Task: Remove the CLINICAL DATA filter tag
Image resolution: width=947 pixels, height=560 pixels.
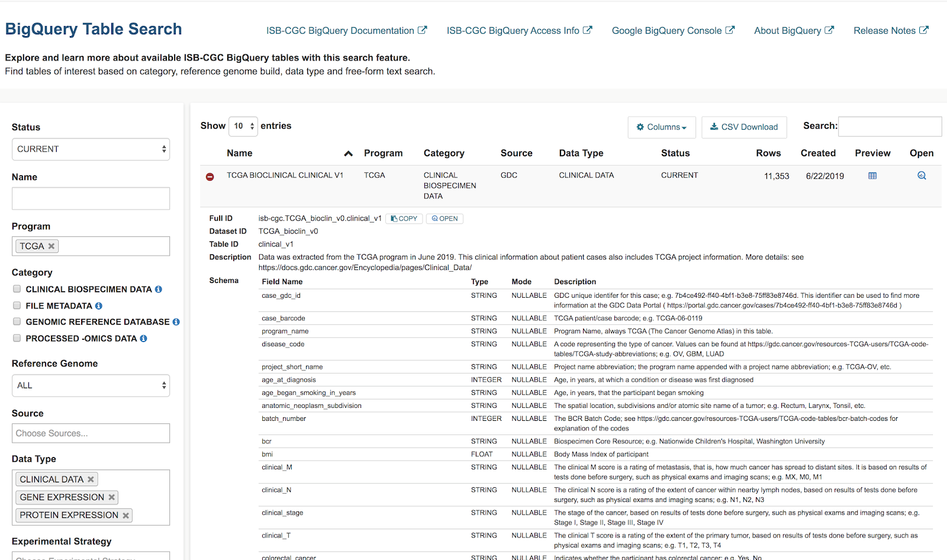Action: click(x=91, y=479)
